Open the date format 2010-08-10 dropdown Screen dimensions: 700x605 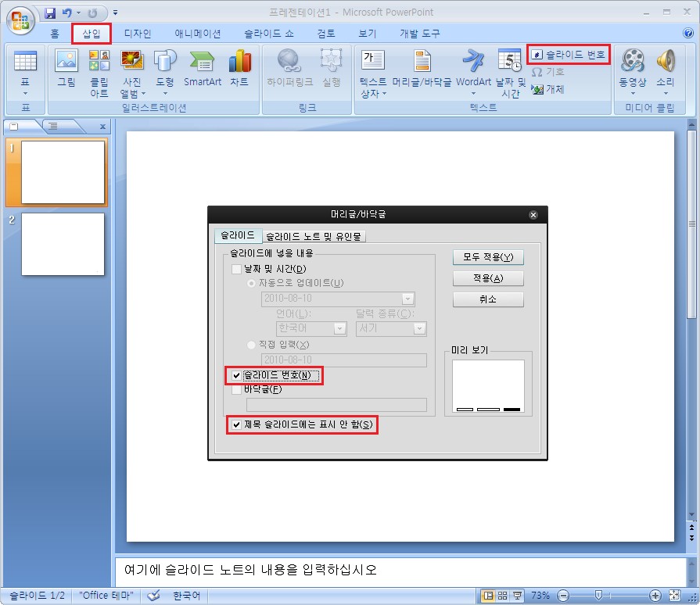click(407, 299)
